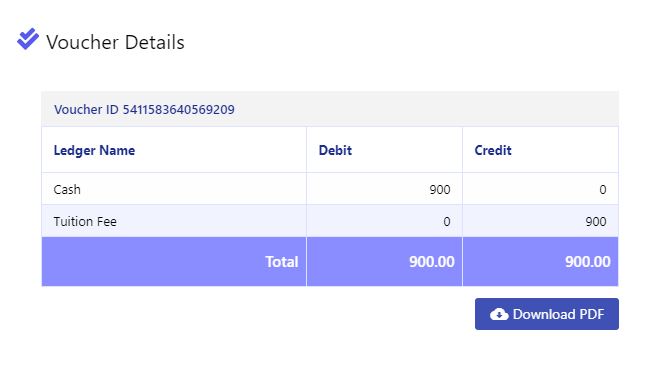Click the Total label cell
The width and height of the screenshot is (648, 380).
click(x=174, y=261)
